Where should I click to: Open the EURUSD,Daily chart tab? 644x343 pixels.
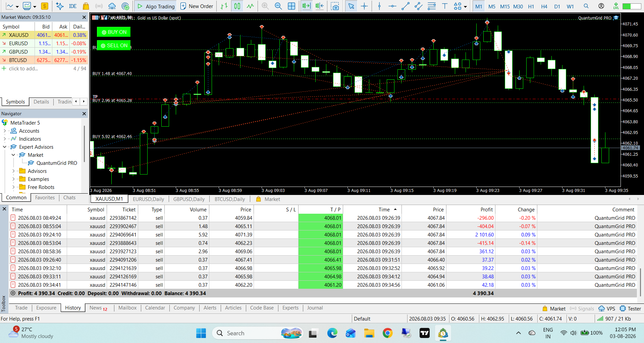[148, 199]
